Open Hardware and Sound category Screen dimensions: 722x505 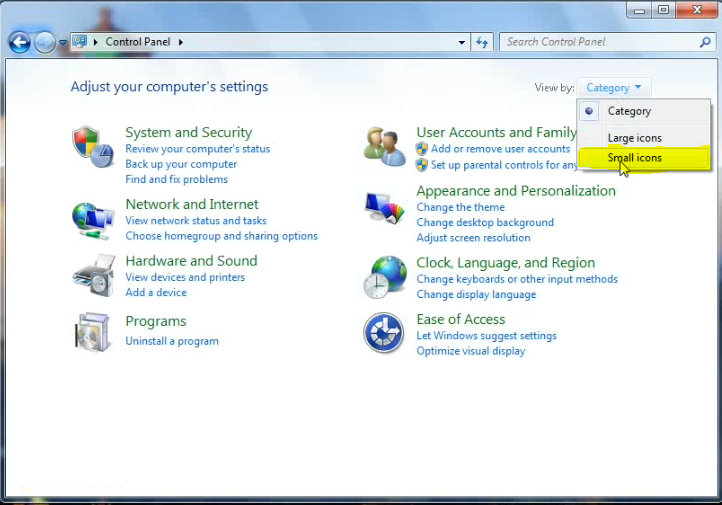click(x=191, y=261)
